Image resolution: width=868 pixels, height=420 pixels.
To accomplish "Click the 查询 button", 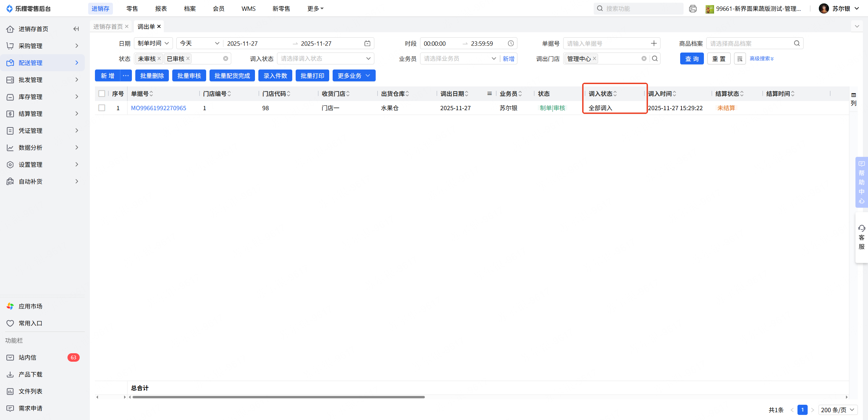I will [692, 59].
